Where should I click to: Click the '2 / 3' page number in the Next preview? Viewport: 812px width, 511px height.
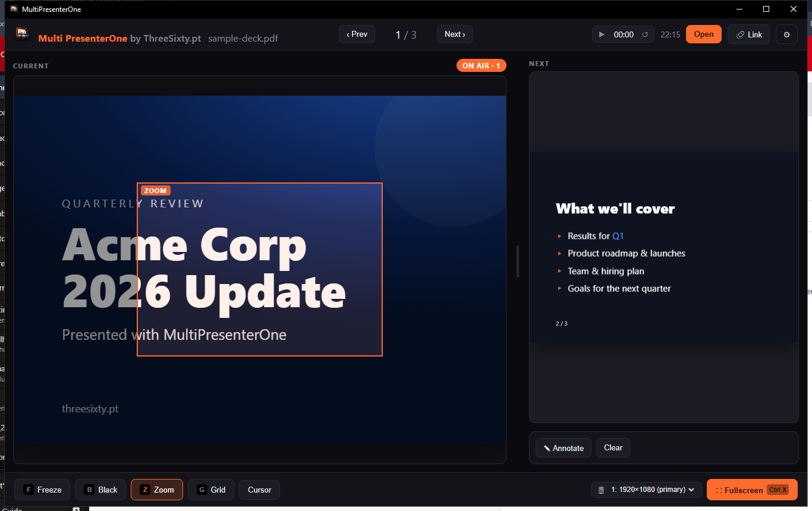[562, 324]
